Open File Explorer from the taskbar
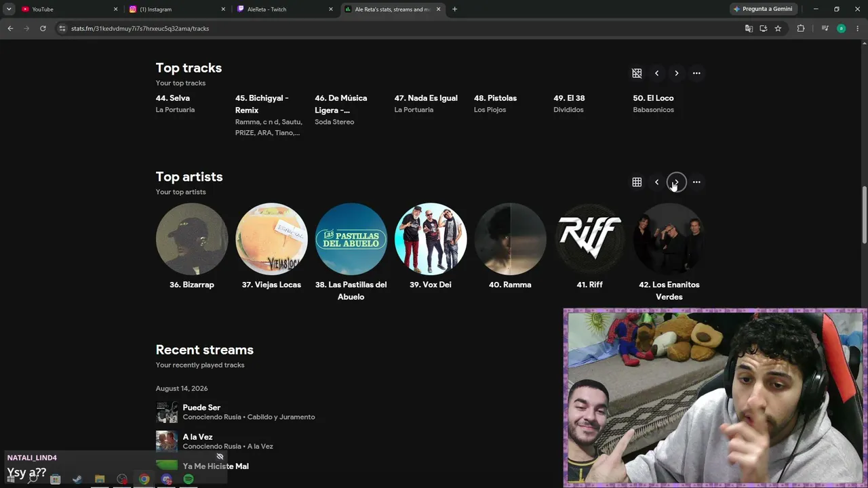Image resolution: width=868 pixels, height=488 pixels. [x=100, y=479]
